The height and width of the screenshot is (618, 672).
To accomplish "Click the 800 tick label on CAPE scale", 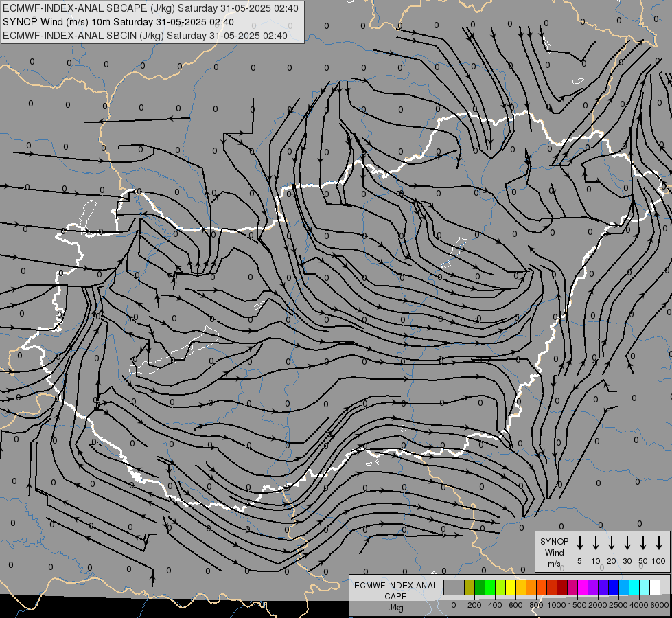I will (x=536, y=605).
